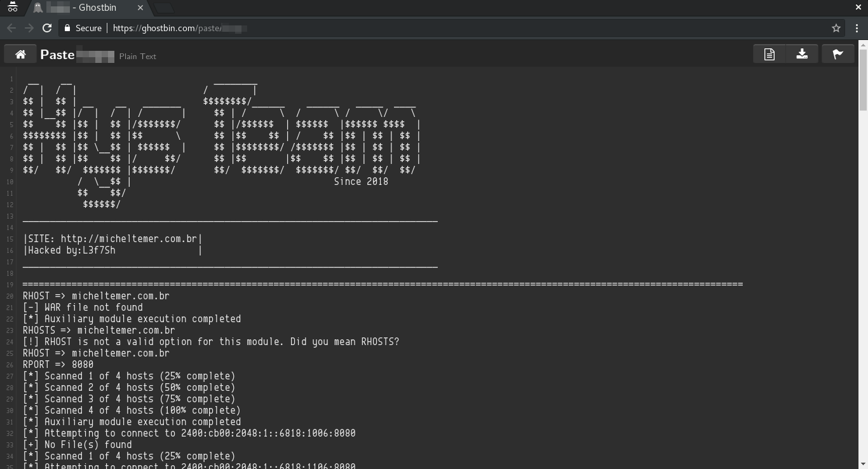This screenshot has height=469, width=868.
Task: Click the 'Since 2018' text
Action: click(x=361, y=182)
